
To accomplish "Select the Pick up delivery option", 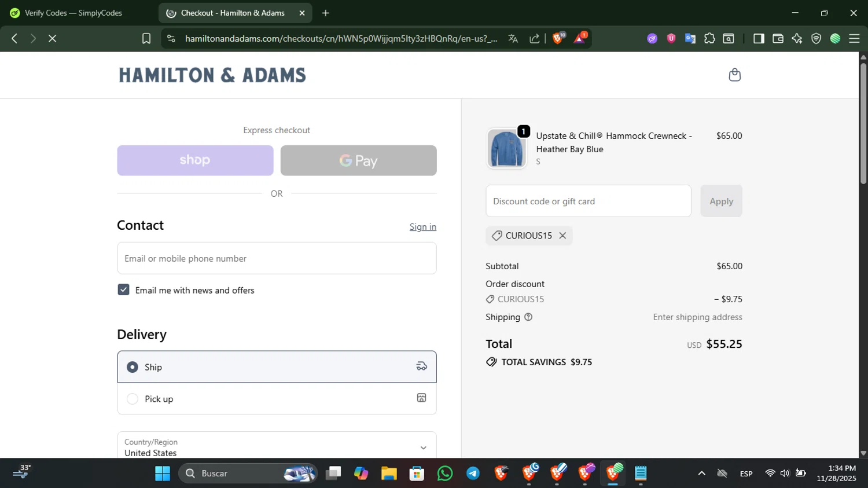I will [x=277, y=399].
